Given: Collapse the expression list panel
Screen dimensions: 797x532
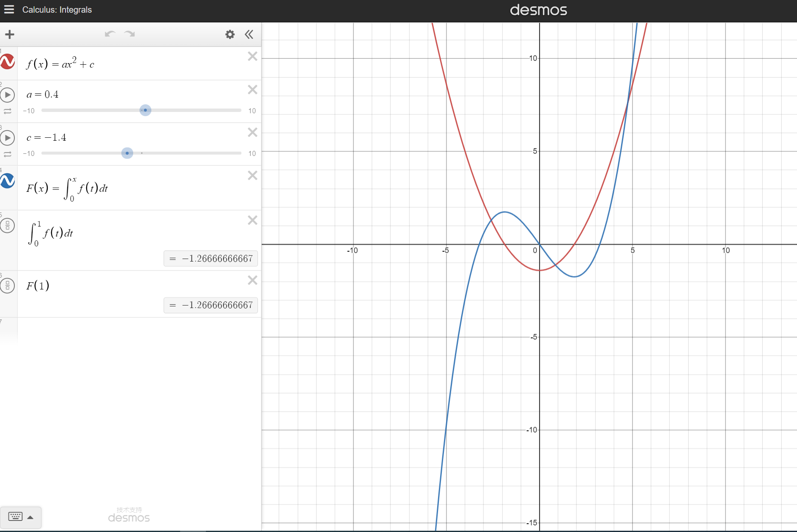Looking at the screenshot, I should tap(249, 34).
